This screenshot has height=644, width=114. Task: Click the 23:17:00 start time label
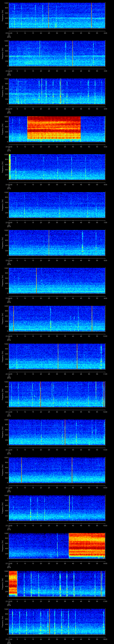(9, 639)
